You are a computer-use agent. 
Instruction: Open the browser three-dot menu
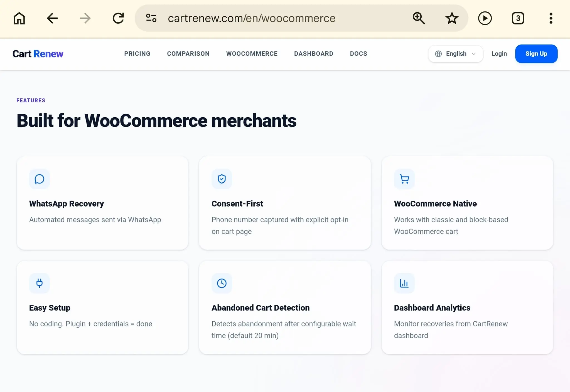pos(551,18)
